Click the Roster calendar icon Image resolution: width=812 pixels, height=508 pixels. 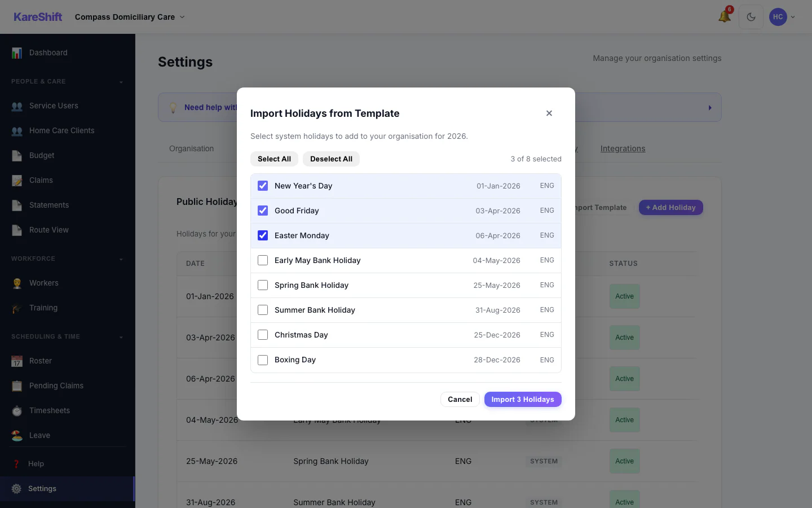click(17, 361)
